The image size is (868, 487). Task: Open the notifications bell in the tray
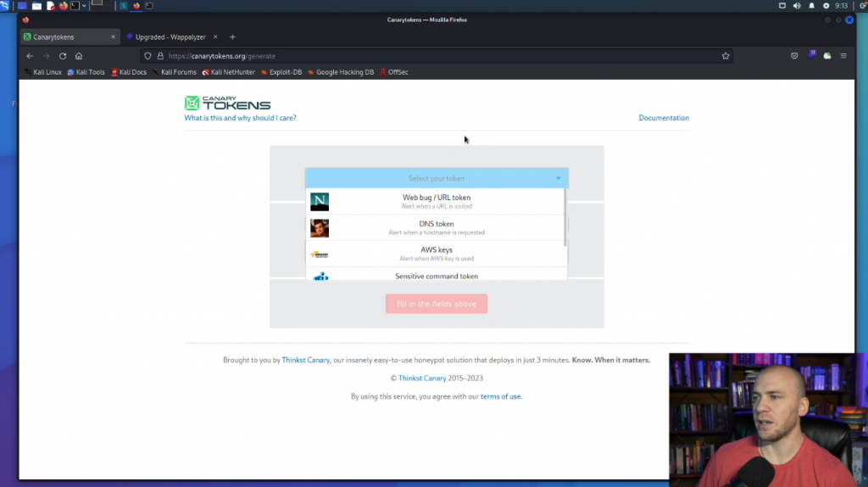(811, 6)
